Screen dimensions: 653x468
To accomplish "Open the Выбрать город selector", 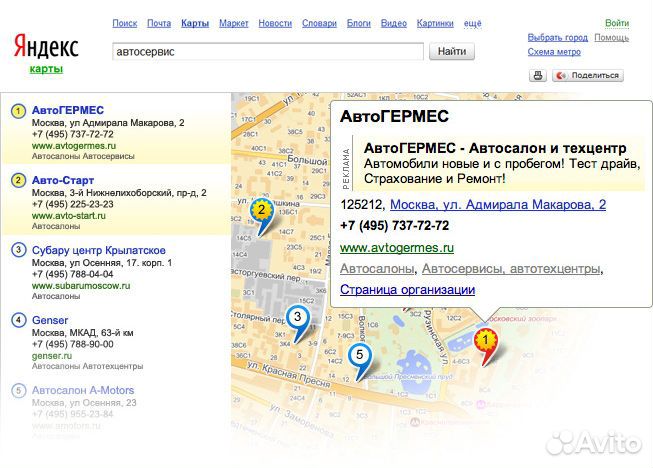I will (x=557, y=38).
